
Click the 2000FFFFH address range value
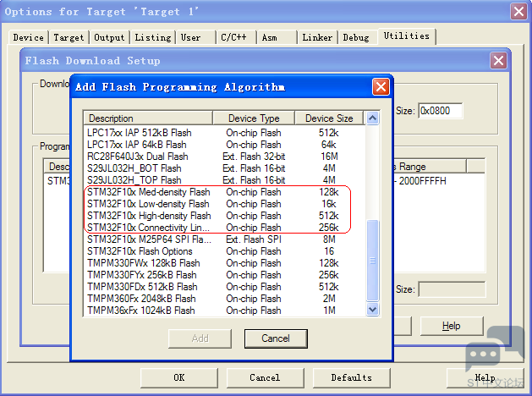pyautogui.click(x=422, y=181)
